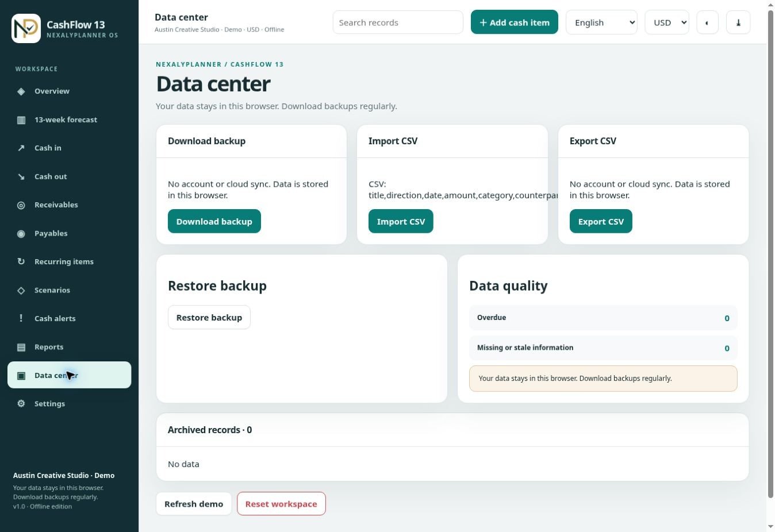
Task: Go to Cash alerts
Action: pos(69,319)
